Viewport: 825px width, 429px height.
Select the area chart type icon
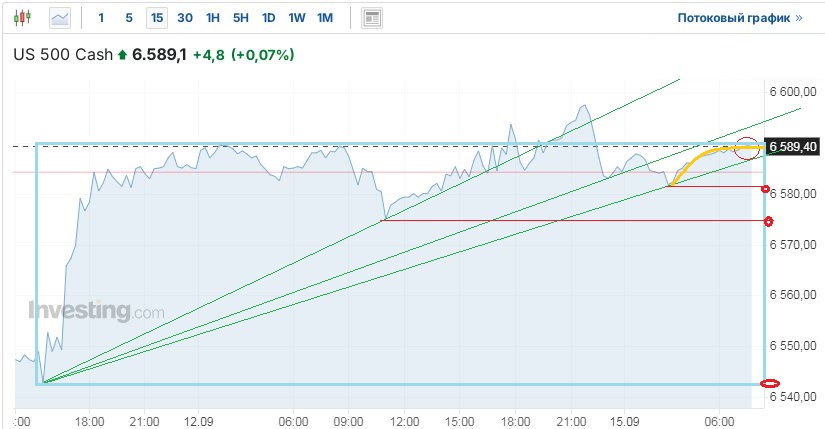[60, 18]
